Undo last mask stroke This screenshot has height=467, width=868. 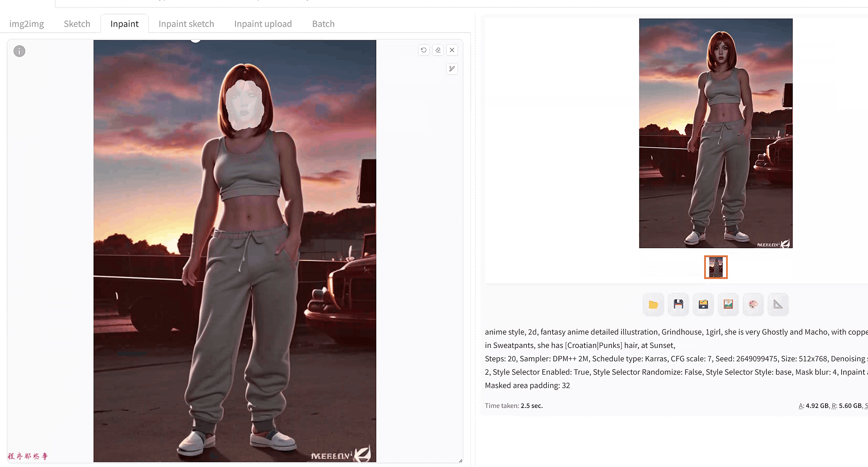click(x=424, y=50)
